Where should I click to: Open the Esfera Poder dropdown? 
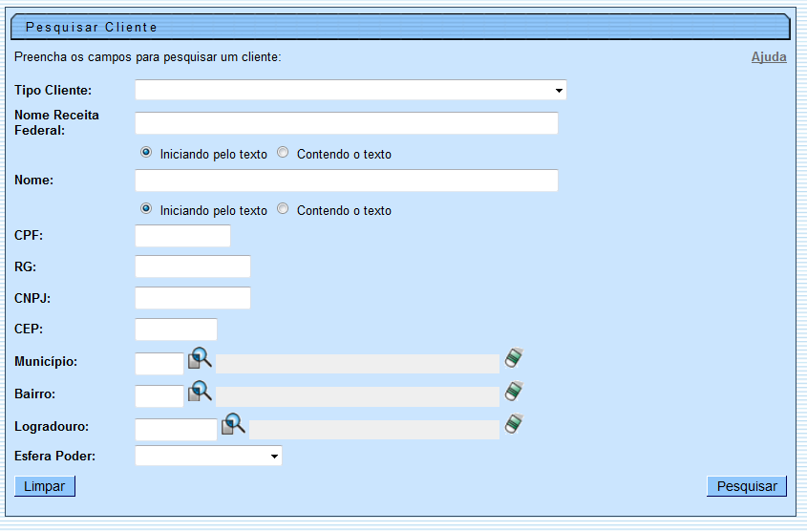(x=208, y=456)
